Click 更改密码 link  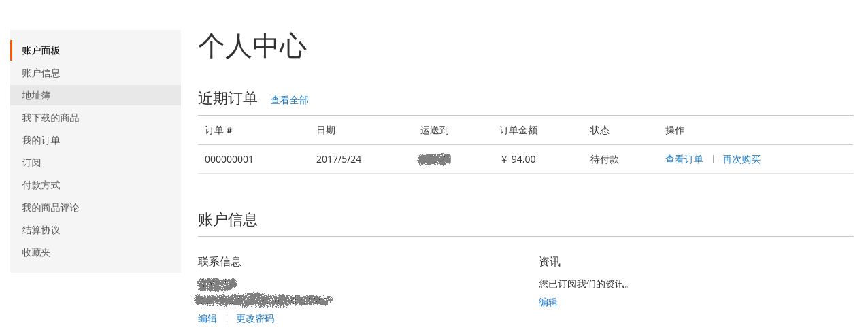click(255, 318)
